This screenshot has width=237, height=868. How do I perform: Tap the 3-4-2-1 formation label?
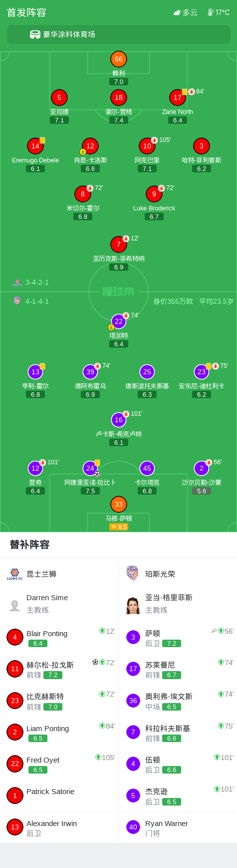point(37,282)
